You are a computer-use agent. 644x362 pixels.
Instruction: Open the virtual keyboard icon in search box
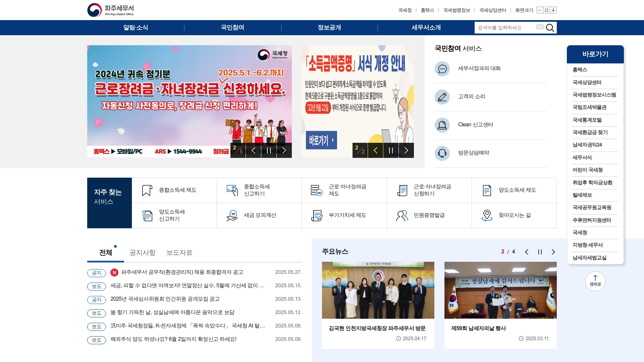(x=540, y=27)
